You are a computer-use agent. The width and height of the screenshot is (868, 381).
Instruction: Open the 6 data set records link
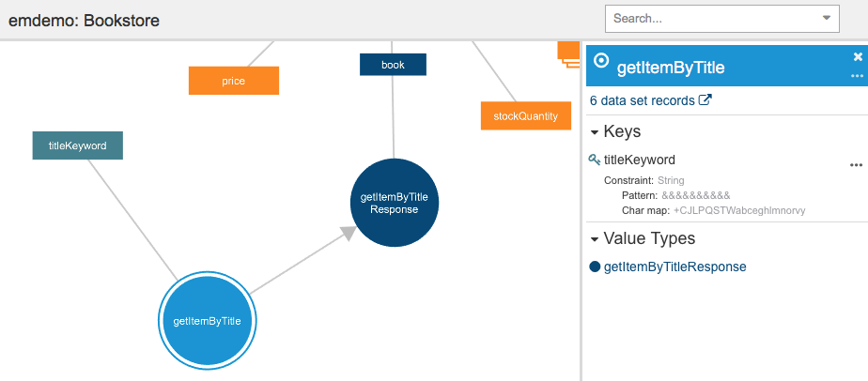pyautogui.click(x=643, y=100)
